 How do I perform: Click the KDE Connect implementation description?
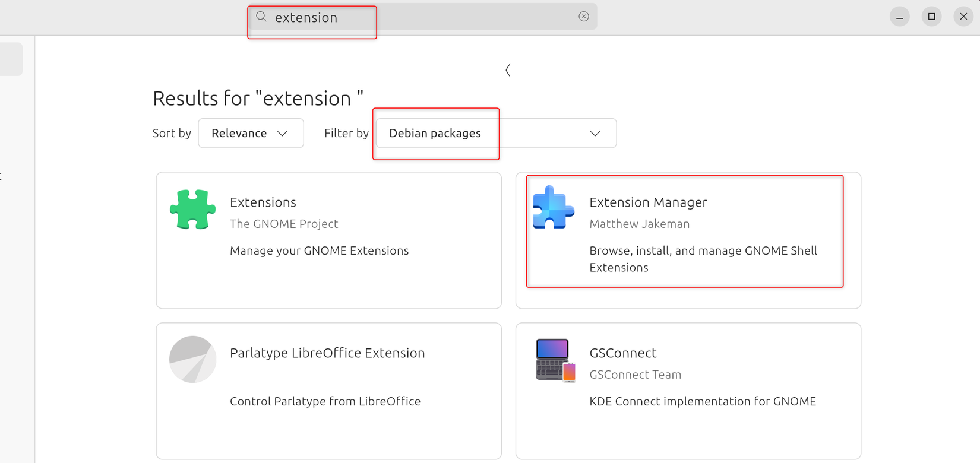coord(702,401)
